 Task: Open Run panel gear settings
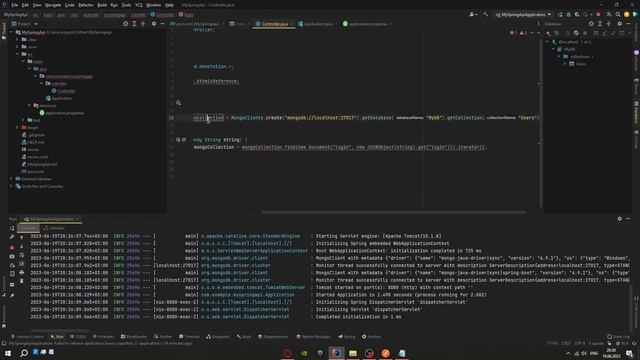click(x=620, y=219)
